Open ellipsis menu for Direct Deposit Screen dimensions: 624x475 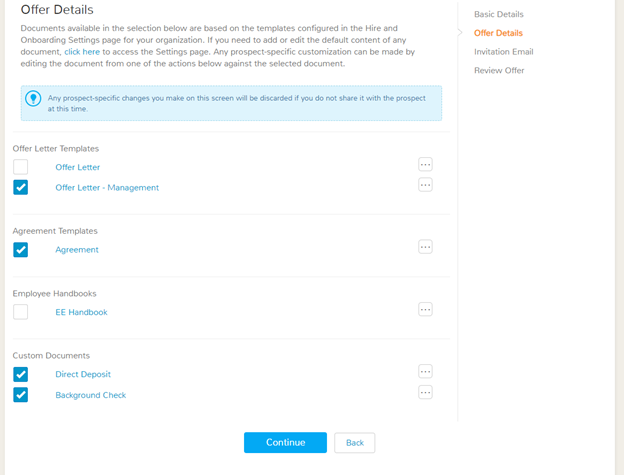pyautogui.click(x=425, y=372)
